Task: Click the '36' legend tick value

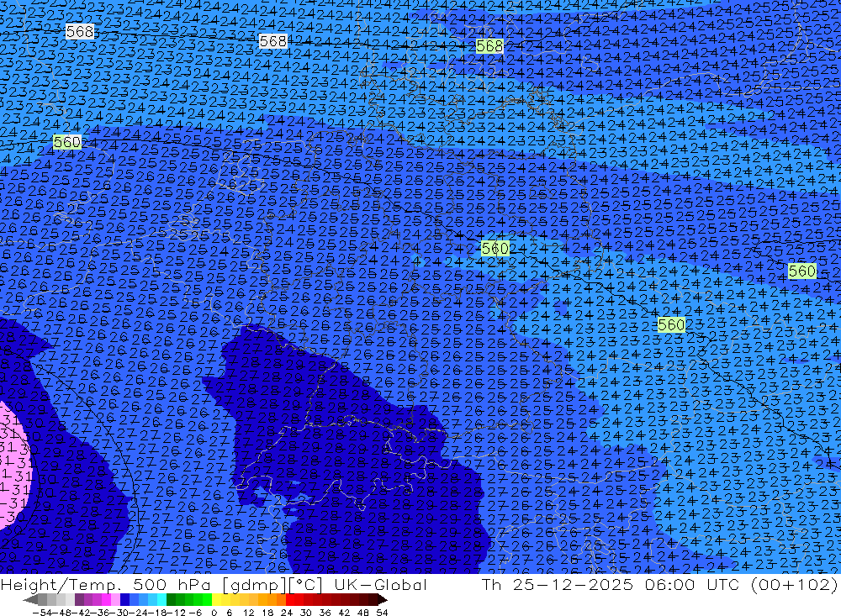Action: (x=325, y=613)
